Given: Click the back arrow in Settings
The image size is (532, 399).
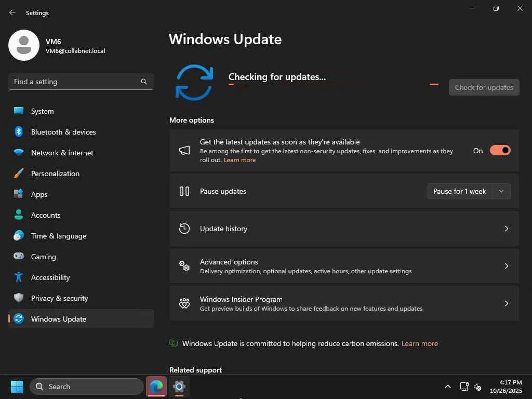Looking at the screenshot, I should pyautogui.click(x=12, y=12).
